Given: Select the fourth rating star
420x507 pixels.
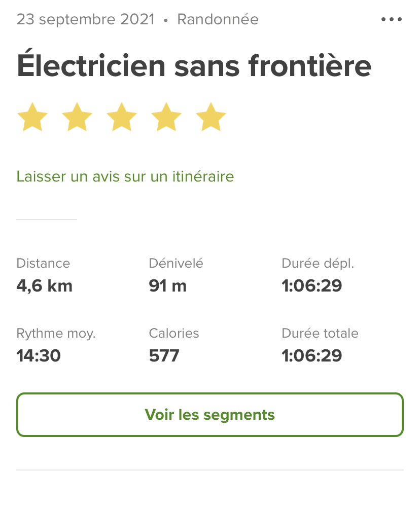Looking at the screenshot, I should coord(166,117).
